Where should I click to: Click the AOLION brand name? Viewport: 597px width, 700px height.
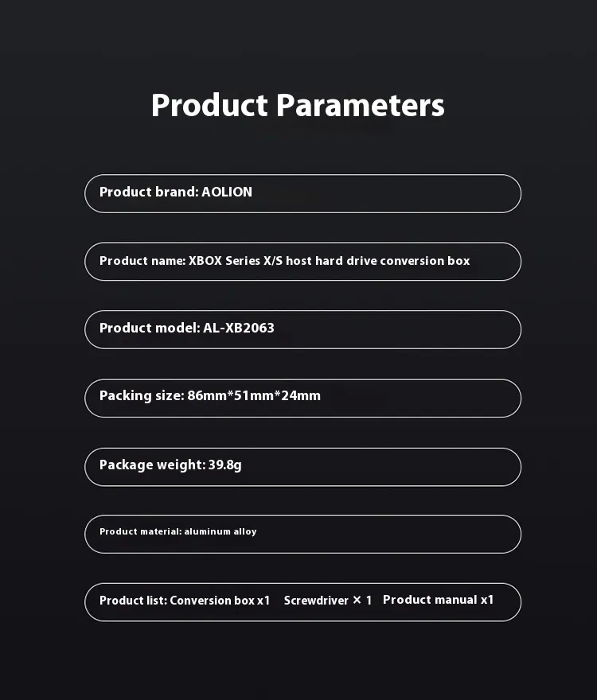[x=227, y=192]
